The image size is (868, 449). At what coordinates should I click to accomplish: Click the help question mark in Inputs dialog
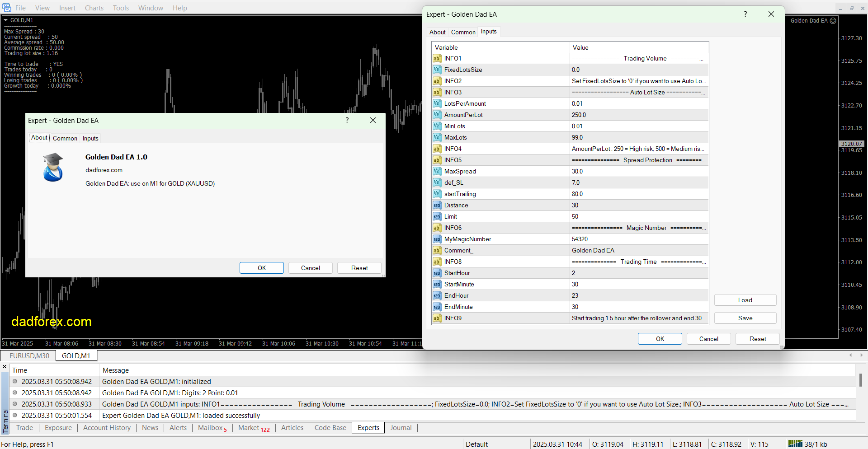(x=745, y=14)
